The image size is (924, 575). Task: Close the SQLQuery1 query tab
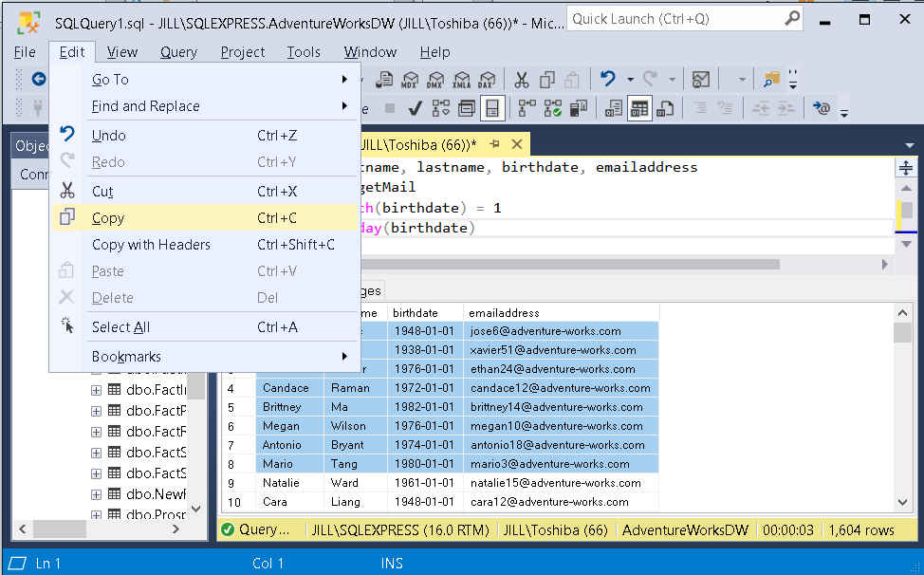[517, 144]
